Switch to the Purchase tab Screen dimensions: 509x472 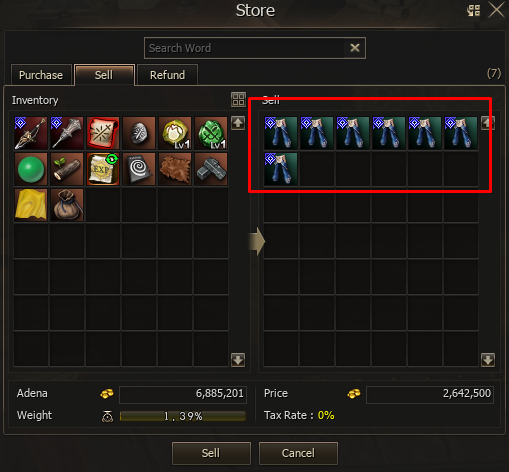point(41,75)
